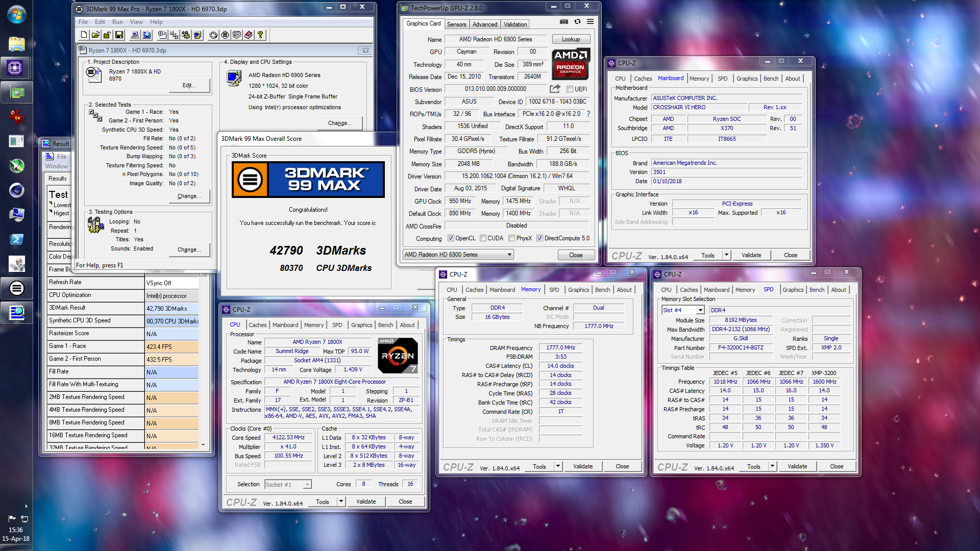Open the Help menu in 3DMark 99 Max
Image resolution: width=980 pixels, height=551 pixels.
click(x=156, y=22)
